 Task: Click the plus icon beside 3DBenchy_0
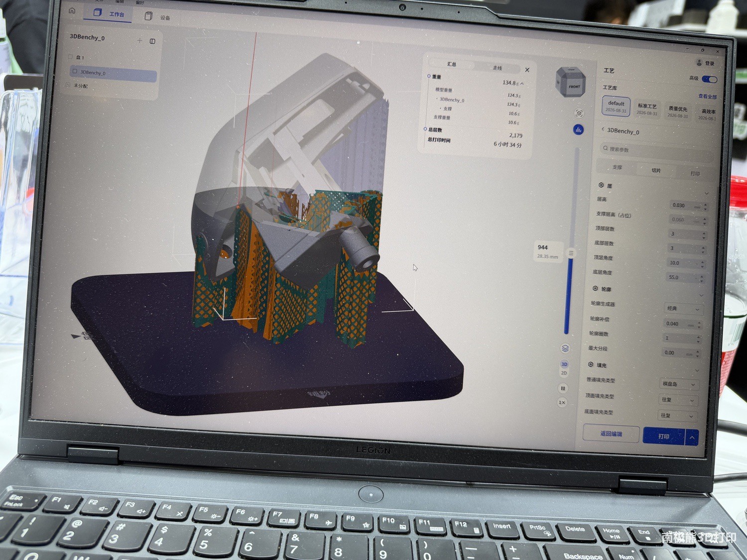point(139,40)
